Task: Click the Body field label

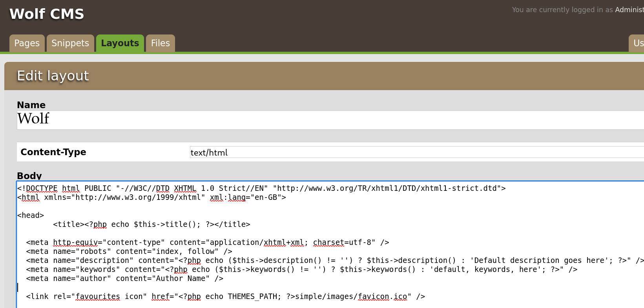Action: 29,176
